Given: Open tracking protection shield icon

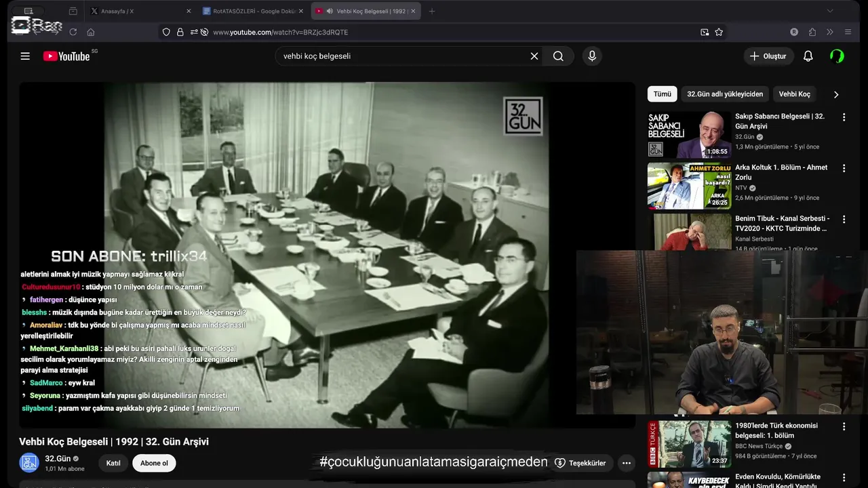Looking at the screenshot, I should pyautogui.click(x=166, y=32).
